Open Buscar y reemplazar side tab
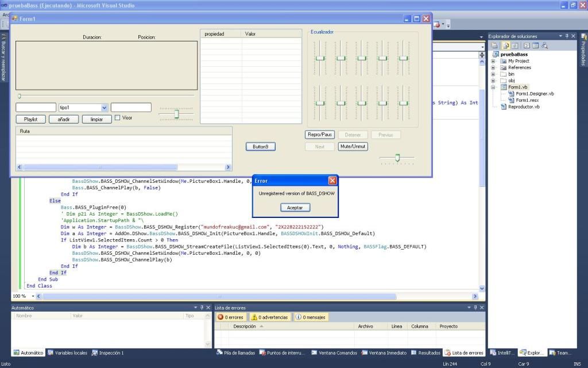The image size is (588, 368). tap(3, 57)
